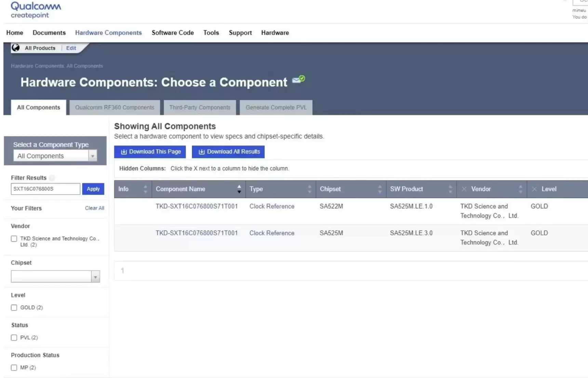This screenshot has height=381, width=588.
Task: Clear All active filters
Action: (95, 208)
